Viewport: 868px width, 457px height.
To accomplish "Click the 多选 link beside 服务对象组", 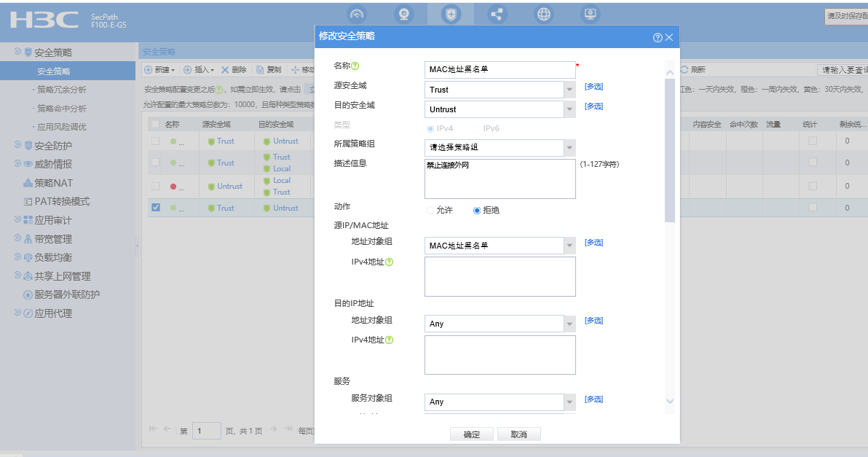I will pyautogui.click(x=594, y=399).
